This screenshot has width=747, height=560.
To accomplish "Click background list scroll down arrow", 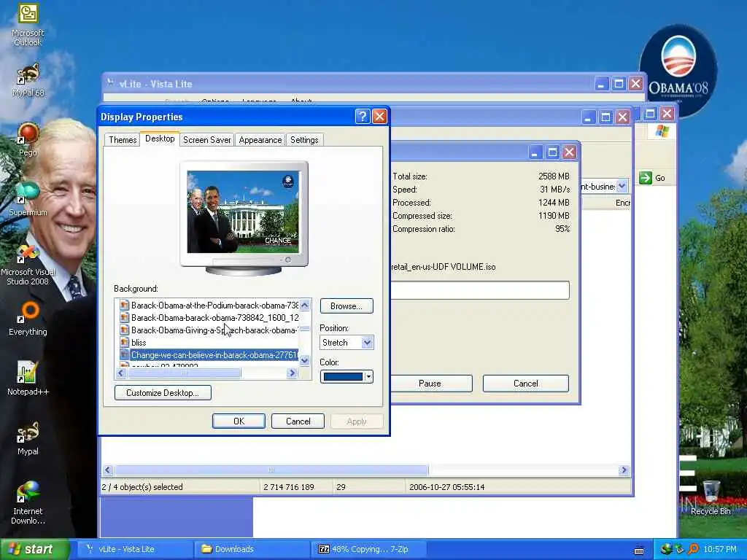I will click(x=305, y=361).
